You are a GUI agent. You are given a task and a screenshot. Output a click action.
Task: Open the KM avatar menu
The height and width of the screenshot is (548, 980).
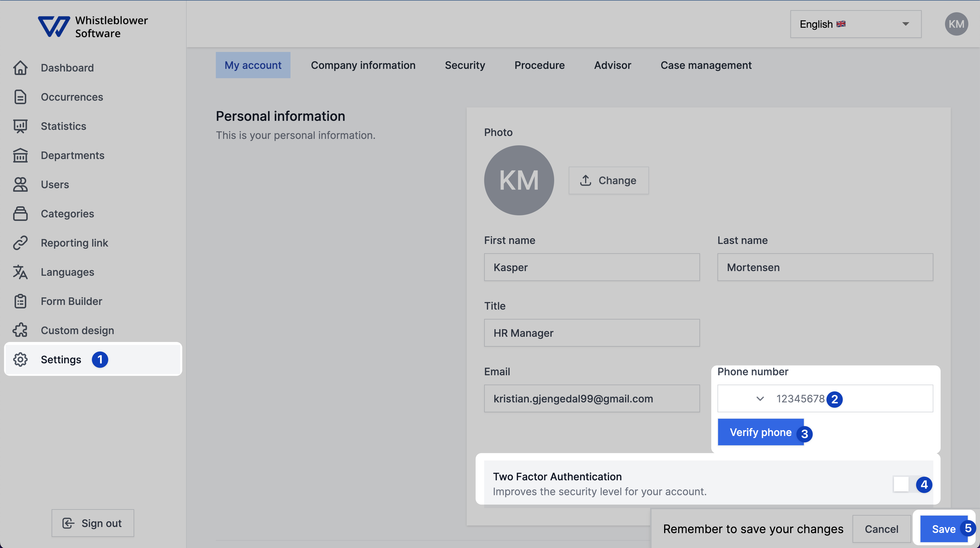click(956, 24)
